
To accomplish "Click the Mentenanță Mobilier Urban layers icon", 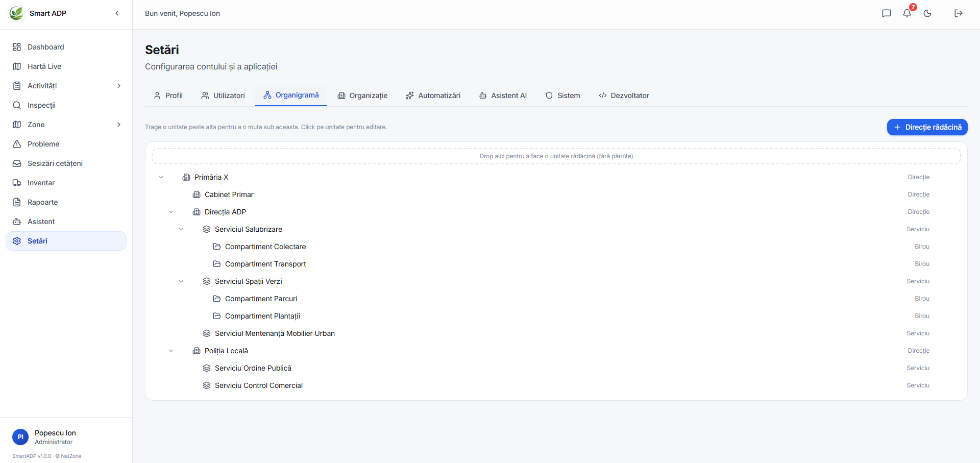I will [x=207, y=333].
